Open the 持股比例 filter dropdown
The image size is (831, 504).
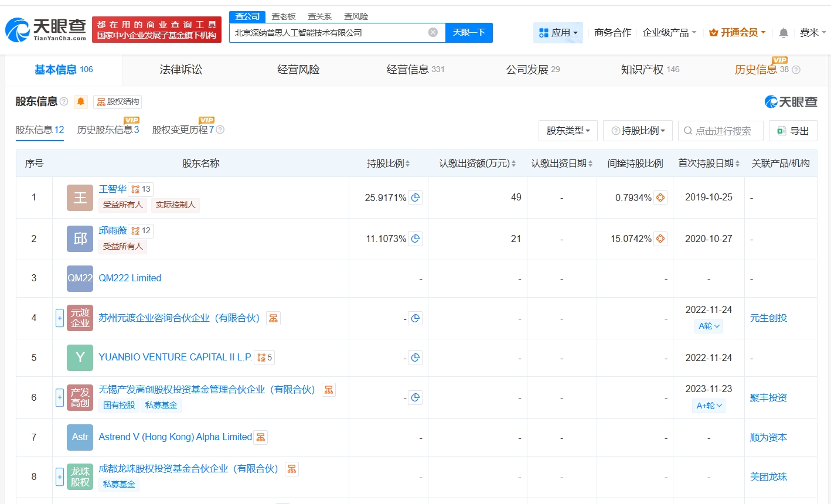point(637,131)
